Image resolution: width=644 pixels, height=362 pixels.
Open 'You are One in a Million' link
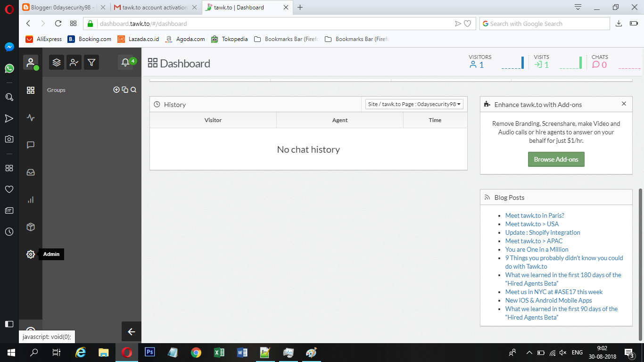[537, 249]
